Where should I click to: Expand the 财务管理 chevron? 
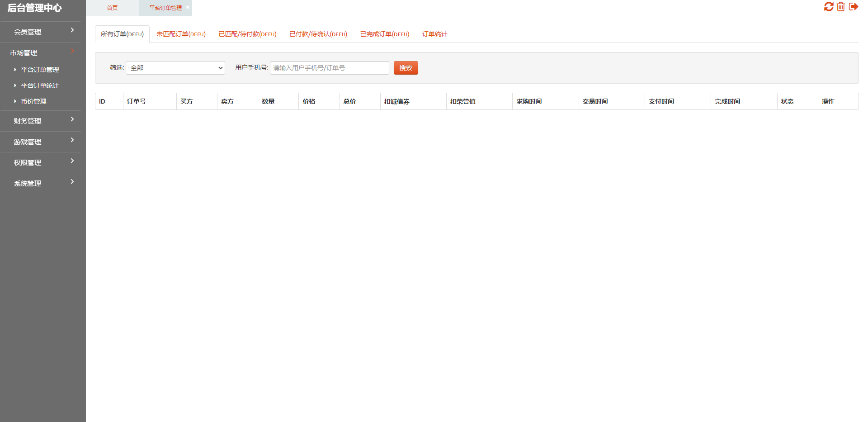coord(72,119)
